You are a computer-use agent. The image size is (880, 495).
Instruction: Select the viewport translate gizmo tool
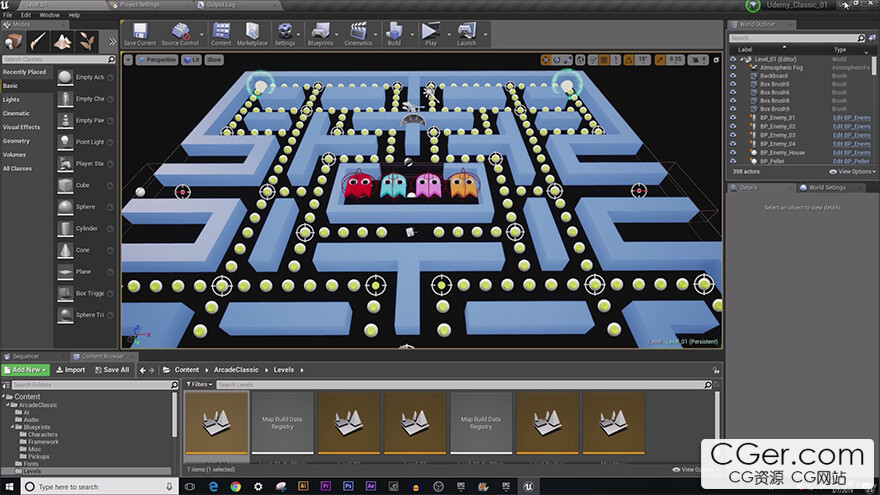coord(546,59)
